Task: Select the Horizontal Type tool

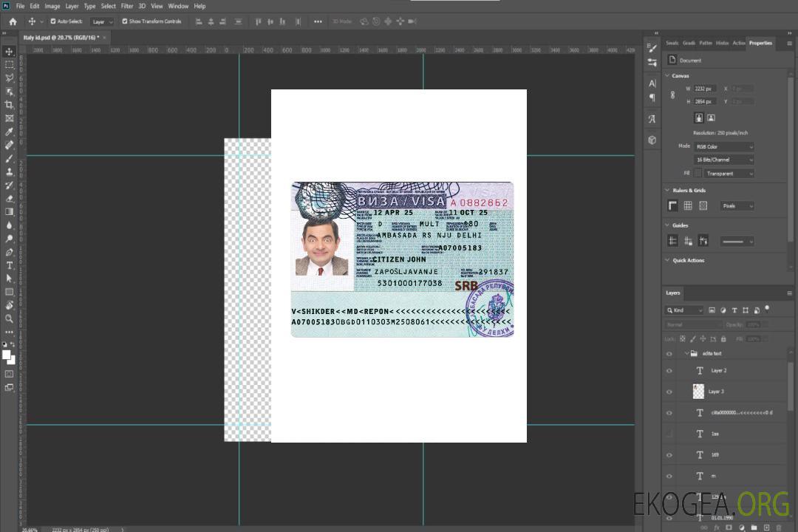Action: pos(9,265)
